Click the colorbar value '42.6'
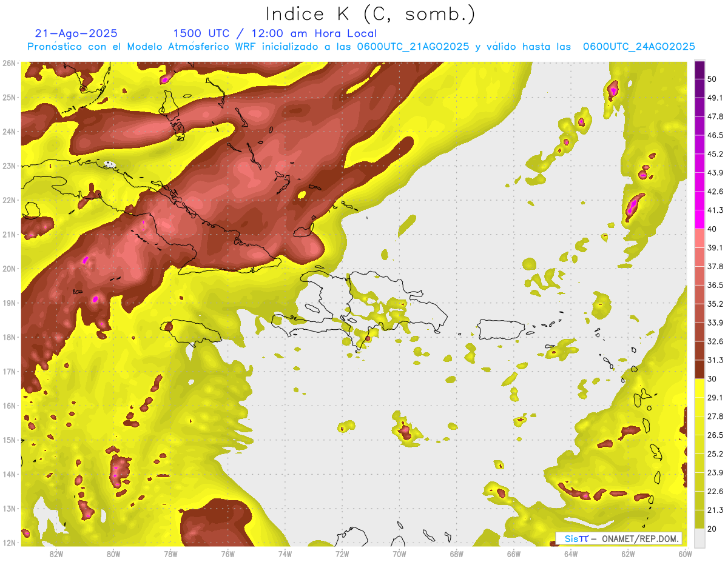Screen dimensions: 728x562 [x=715, y=192]
